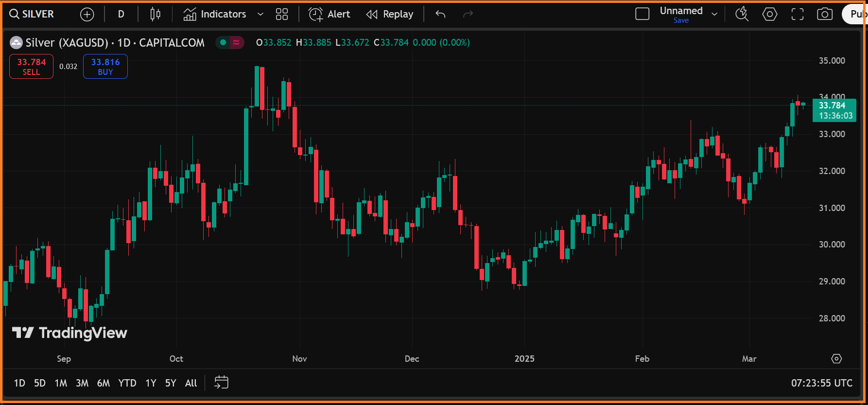This screenshot has height=405, width=868.
Task: Expand the Unnamed layout dropdown chevron
Action: coord(714,15)
